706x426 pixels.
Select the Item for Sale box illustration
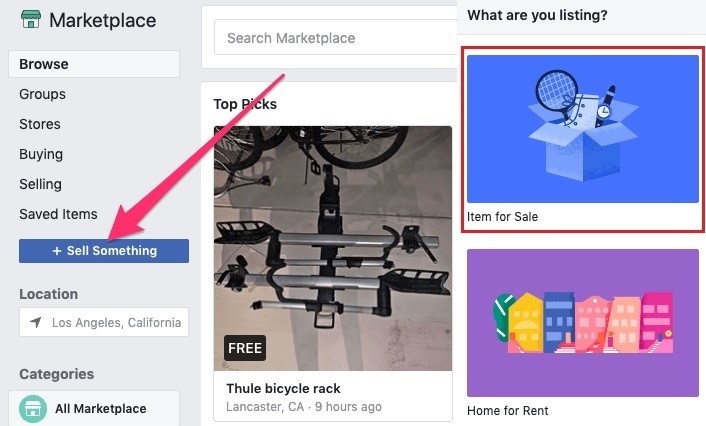(582, 128)
